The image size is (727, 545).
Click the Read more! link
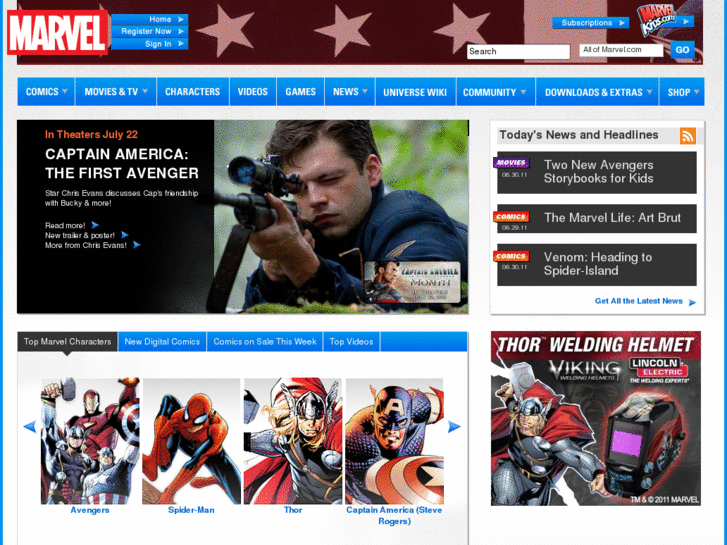coord(65,225)
